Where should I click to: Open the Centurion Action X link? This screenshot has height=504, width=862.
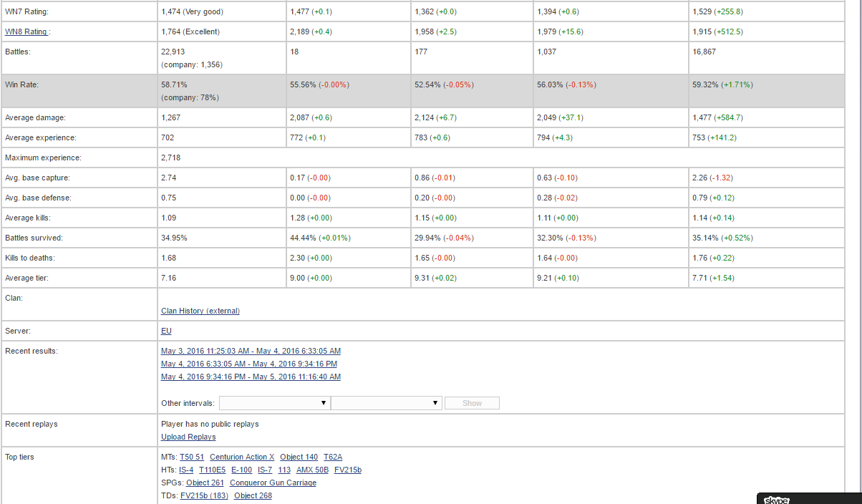coord(242,457)
